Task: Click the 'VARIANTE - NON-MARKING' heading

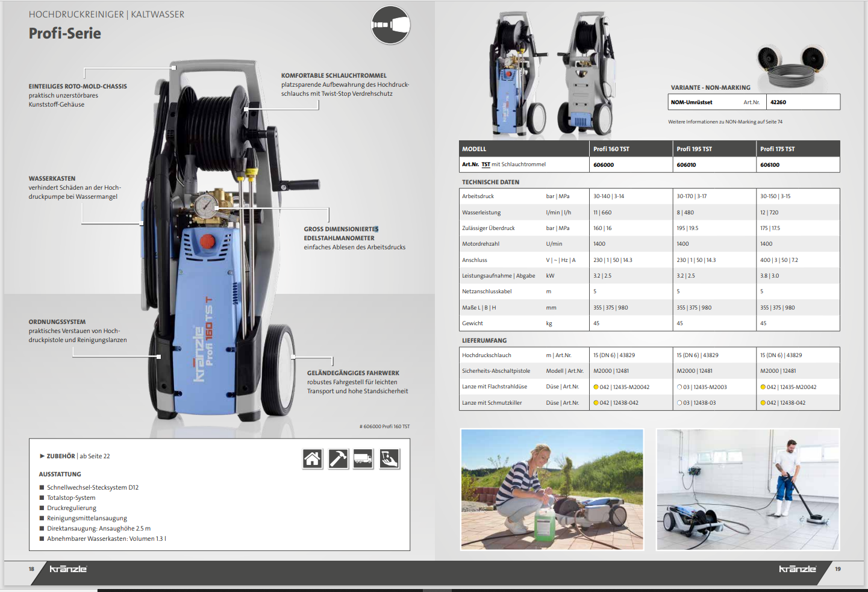Action: click(x=711, y=88)
